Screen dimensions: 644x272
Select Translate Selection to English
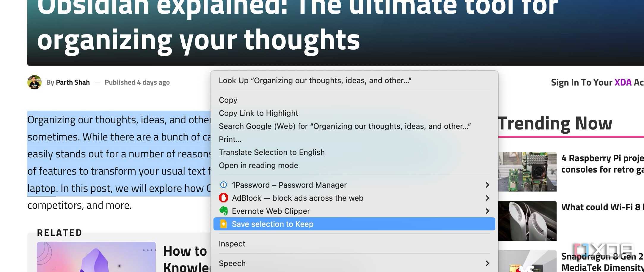coord(354,152)
